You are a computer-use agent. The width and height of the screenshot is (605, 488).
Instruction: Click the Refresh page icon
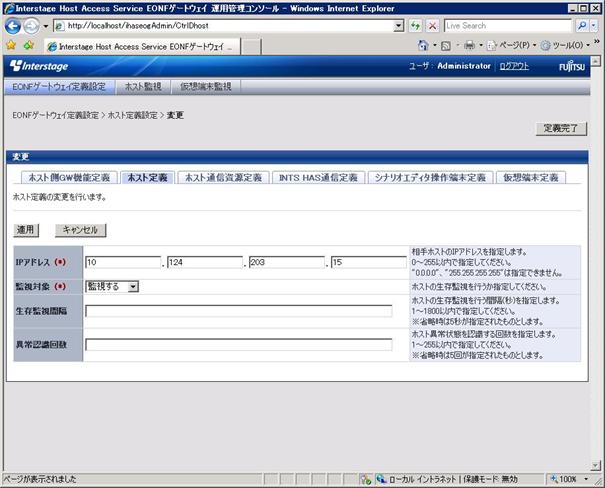(415, 26)
